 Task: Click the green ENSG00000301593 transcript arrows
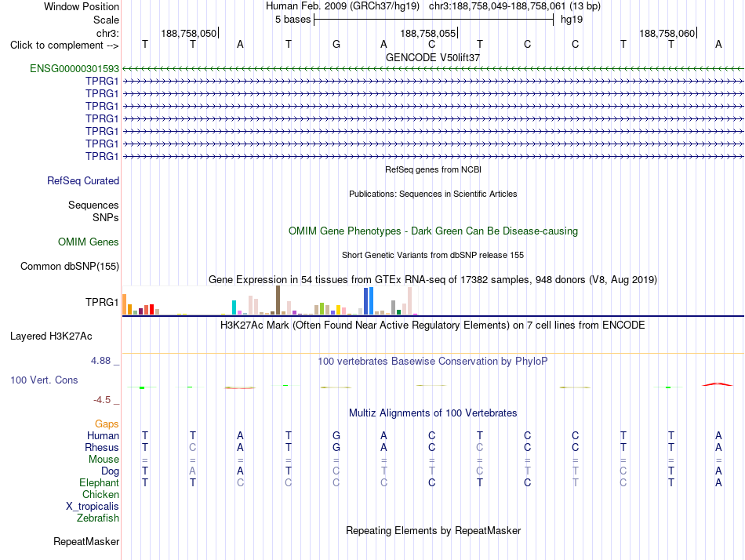(433, 68)
